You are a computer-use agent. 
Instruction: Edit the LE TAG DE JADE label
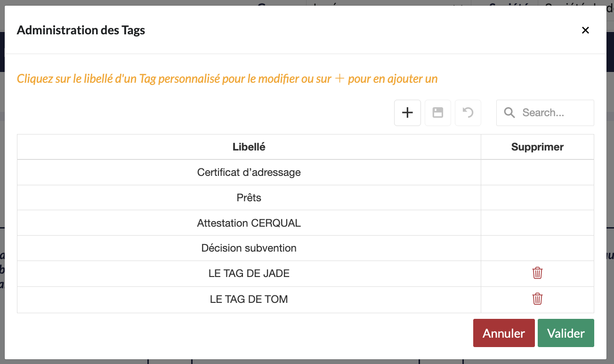(x=249, y=274)
